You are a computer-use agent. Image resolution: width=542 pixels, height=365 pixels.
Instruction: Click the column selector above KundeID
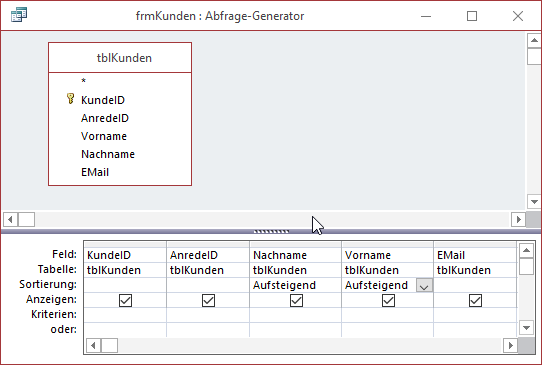125,245
